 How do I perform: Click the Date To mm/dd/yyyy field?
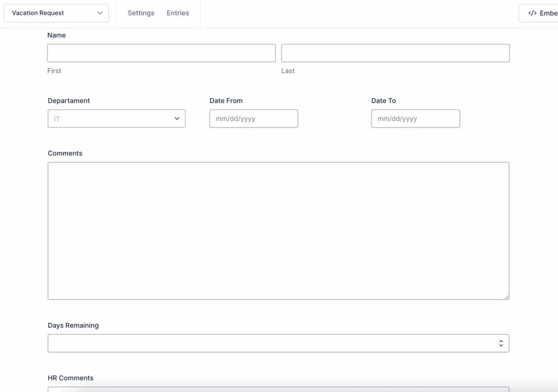pyautogui.click(x=415, y=118)
